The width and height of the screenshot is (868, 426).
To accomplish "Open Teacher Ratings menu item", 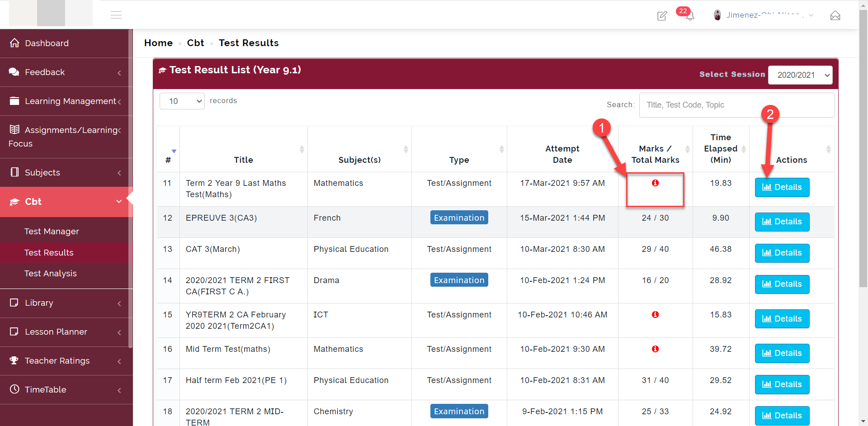I will pyautogui.click(x=66, y=360).
